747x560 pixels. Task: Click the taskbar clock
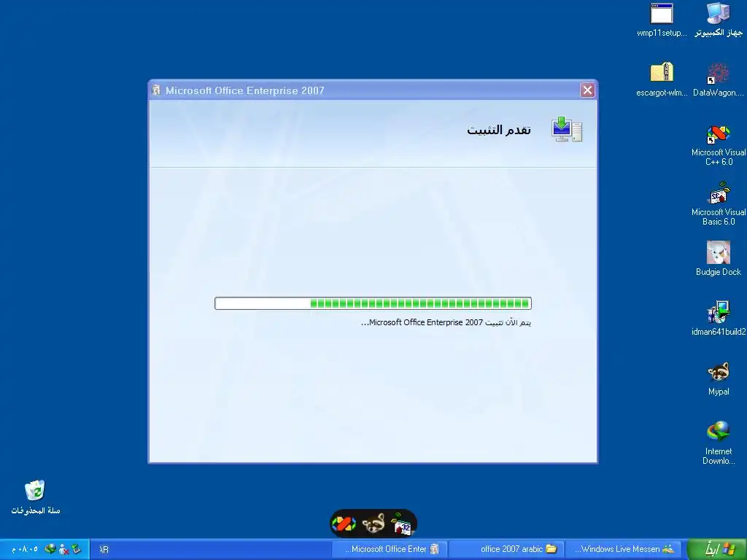click(x=25, y=549)
